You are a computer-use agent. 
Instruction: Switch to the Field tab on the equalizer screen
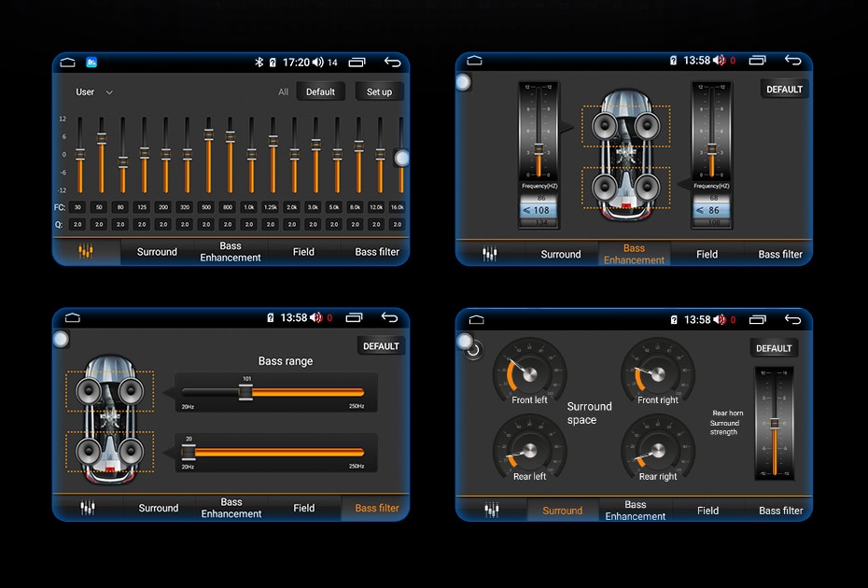(303, 252)
